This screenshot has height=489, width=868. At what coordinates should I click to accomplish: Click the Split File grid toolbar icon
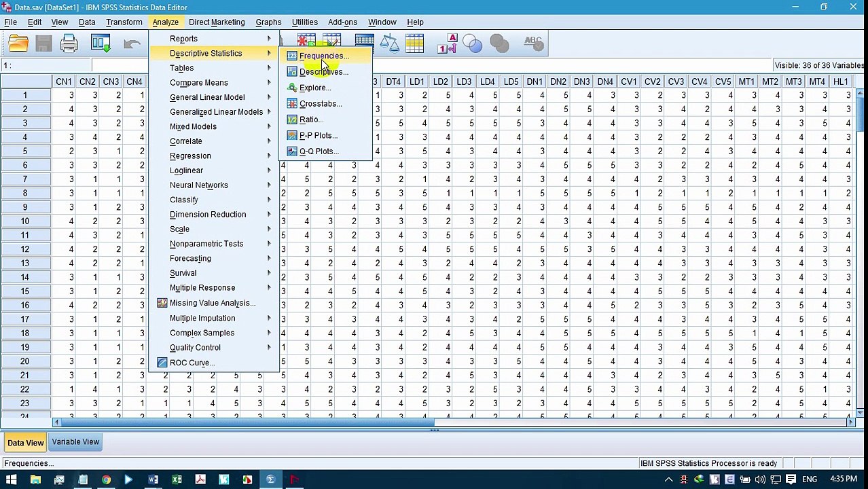[364, 44]
